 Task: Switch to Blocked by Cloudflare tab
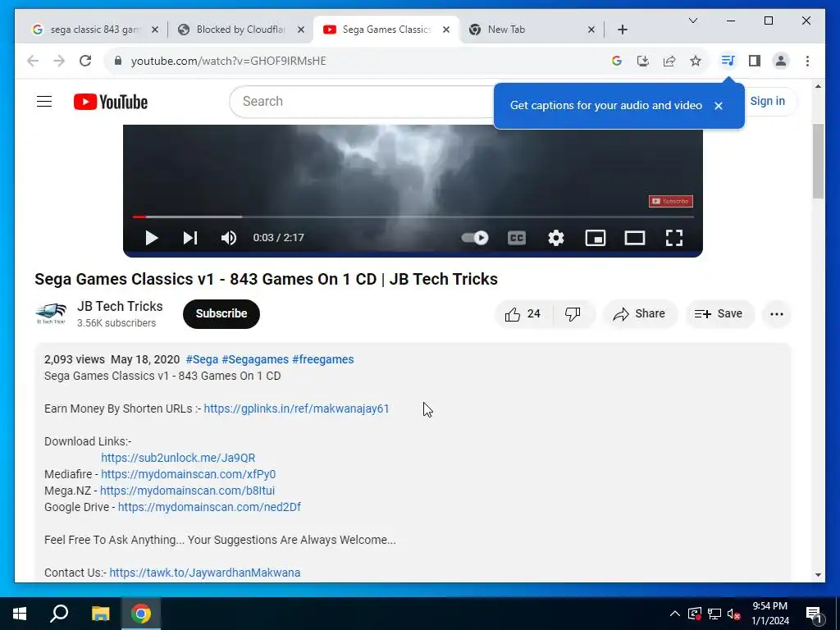click(240, 30)
